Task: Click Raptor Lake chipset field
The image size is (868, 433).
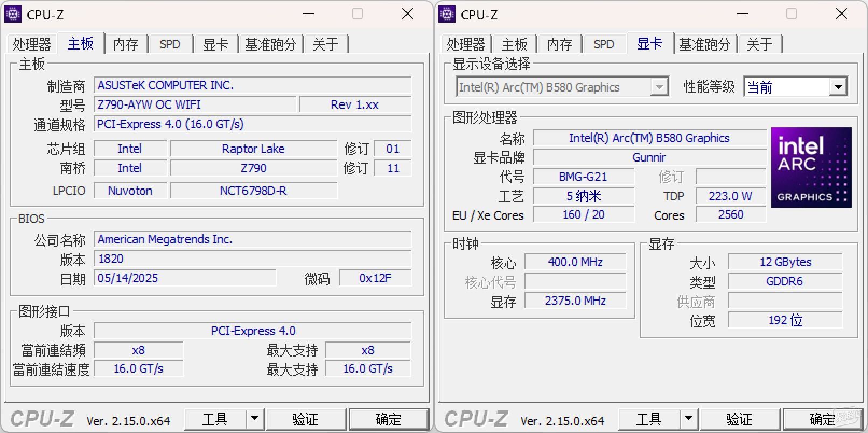Action: [254, 149]
